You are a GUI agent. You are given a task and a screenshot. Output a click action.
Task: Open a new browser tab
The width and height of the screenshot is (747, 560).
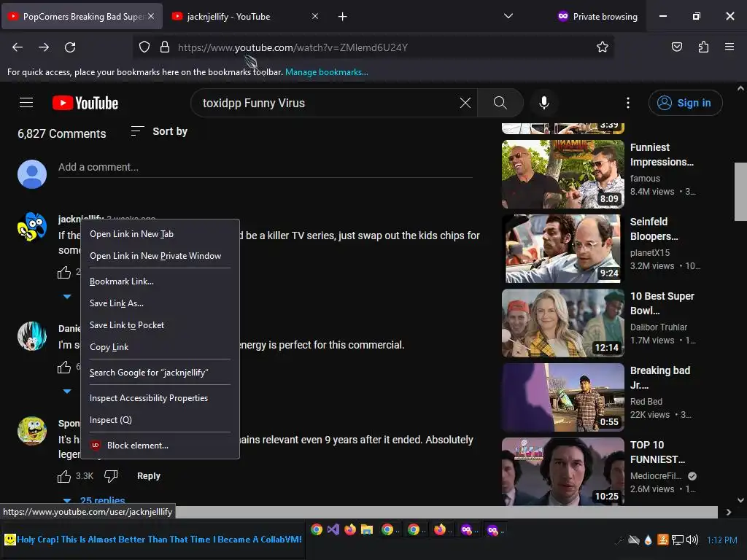click(342, 17)
